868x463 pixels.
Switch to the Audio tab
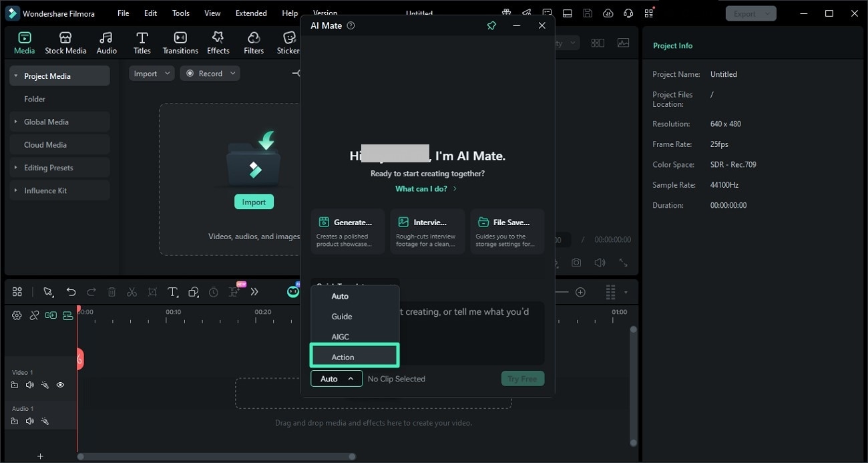pos(106,43)
